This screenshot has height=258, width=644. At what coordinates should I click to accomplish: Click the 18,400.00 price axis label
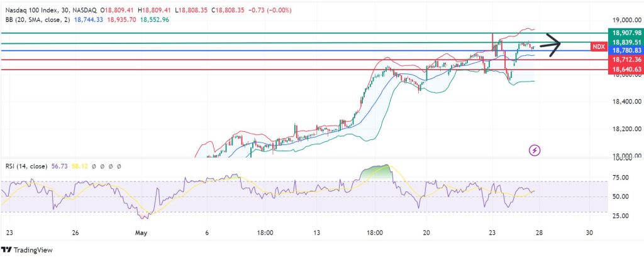click(626, 101)
